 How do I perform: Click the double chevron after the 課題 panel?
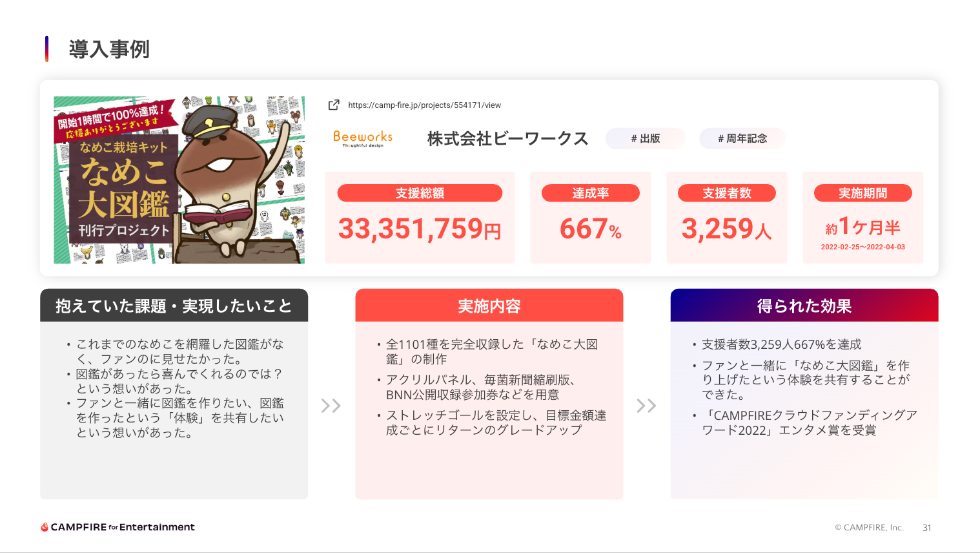click(x=331, y=406)
